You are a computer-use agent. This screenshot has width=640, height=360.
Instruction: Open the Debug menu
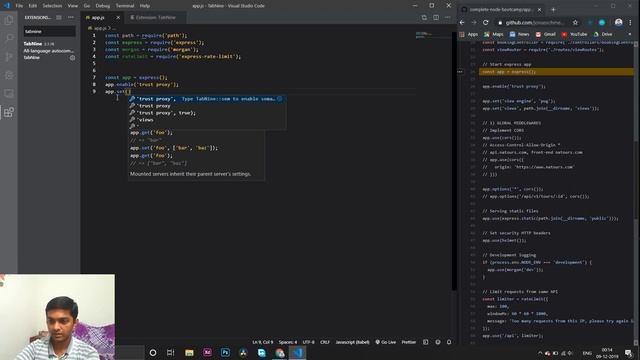click(x=102, y=6)
